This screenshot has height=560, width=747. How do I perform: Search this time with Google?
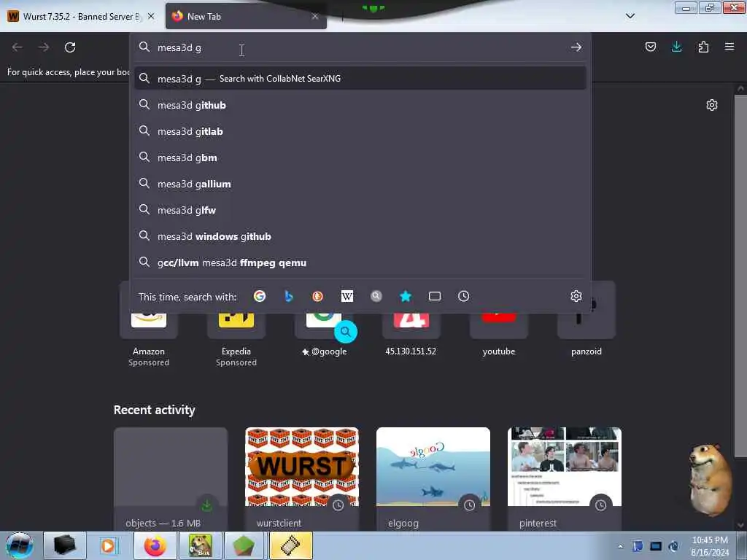coord(260,296)
